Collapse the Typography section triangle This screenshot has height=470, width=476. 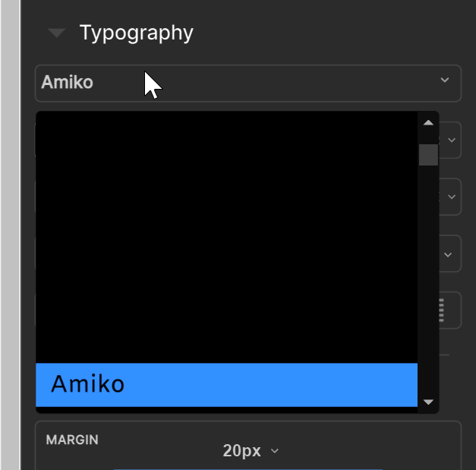pos(56,33)
